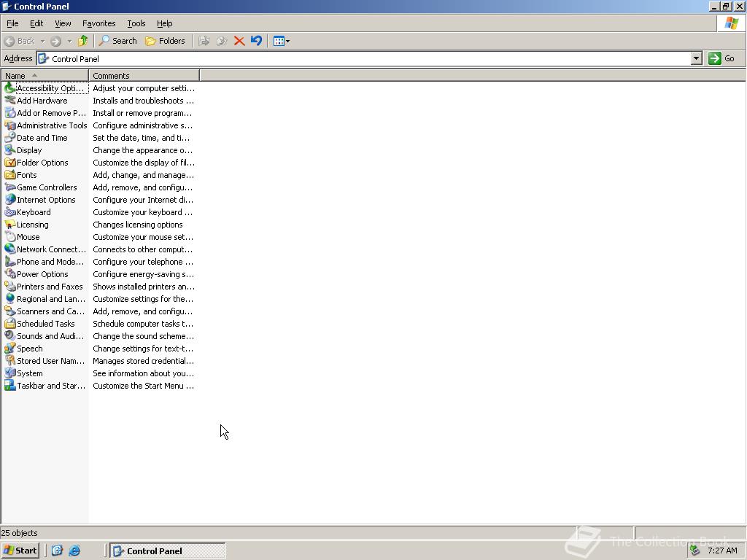Select the Keyboard icon

tap(10, 211)
